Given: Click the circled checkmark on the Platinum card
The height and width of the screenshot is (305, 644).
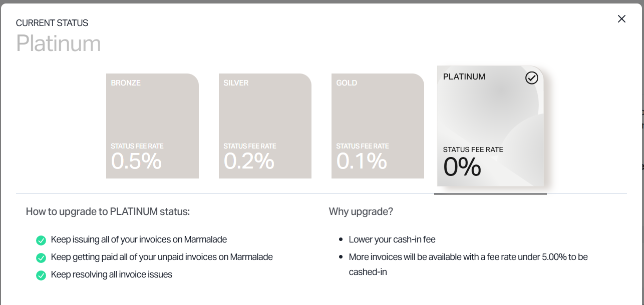Looking at the screenshot, I should coord(531,78).
